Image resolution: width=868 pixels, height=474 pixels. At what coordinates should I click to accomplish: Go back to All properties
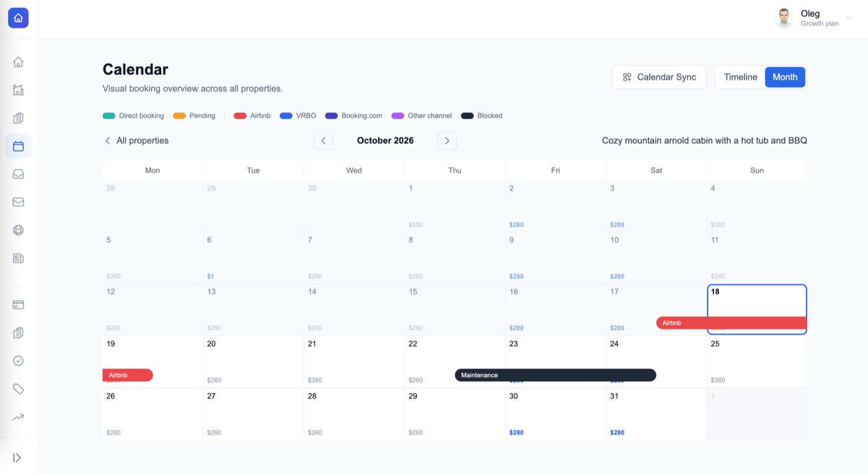coord(136,141)
